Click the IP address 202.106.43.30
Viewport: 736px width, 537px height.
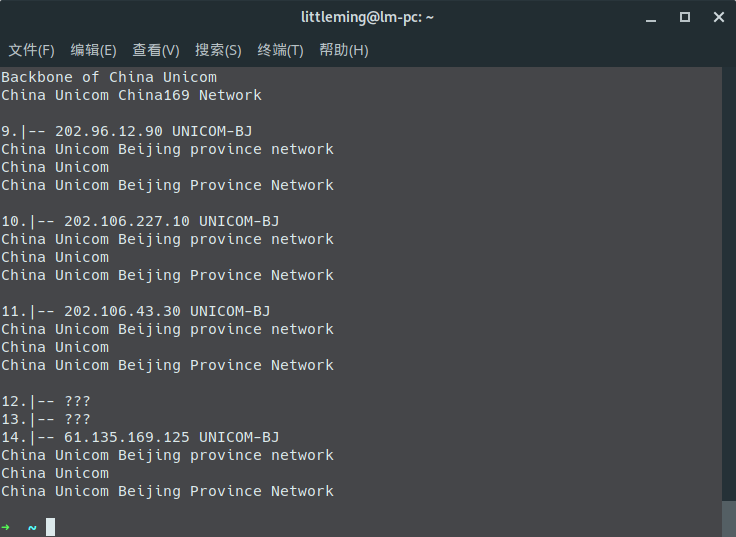(x=122, y=311)
